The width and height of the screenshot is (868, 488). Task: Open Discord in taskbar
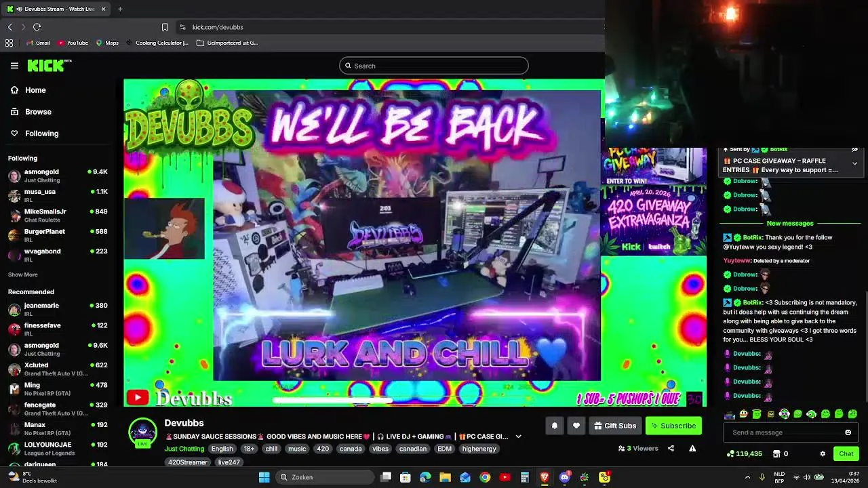(565, 477)
